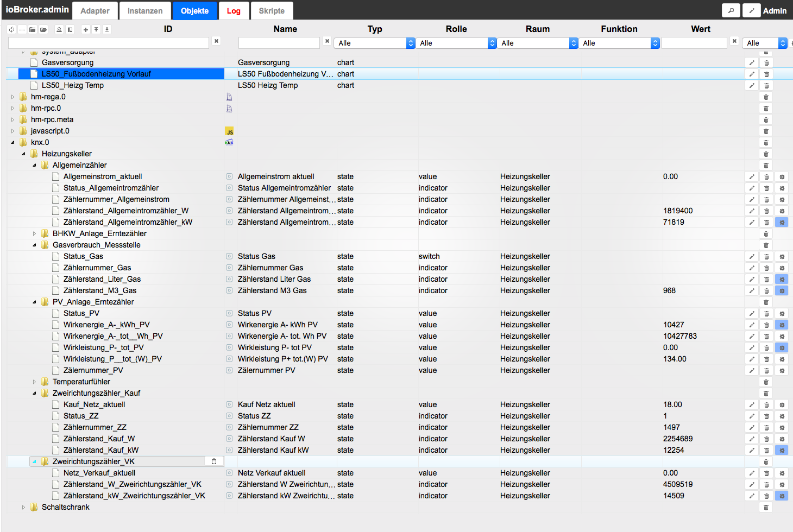Collapse the Allgemeinzähler folder
This screenshot has width=793, height=532.
tap(34, 166)
